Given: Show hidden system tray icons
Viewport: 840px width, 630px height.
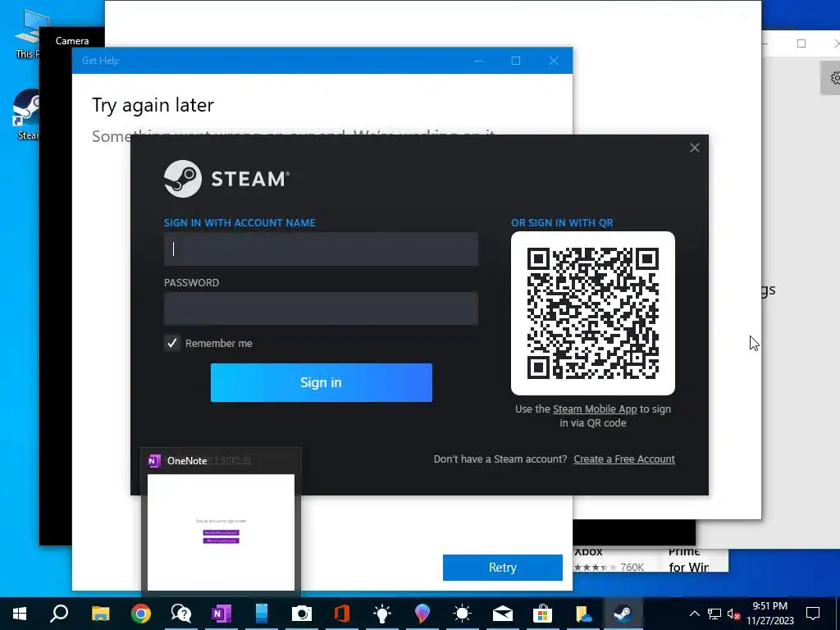Looking at the screenshot, I should pyautogui.click(x=694, y=614).
